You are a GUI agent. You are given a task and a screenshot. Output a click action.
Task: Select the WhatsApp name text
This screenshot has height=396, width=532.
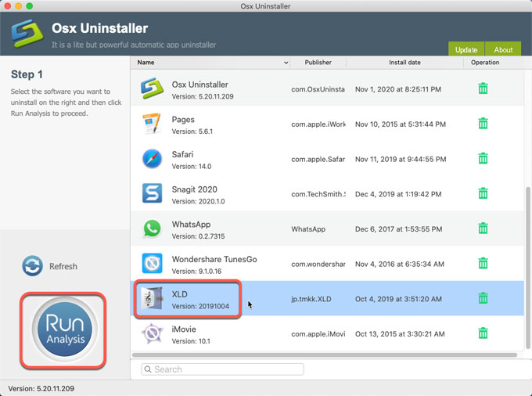pos(191,225)
